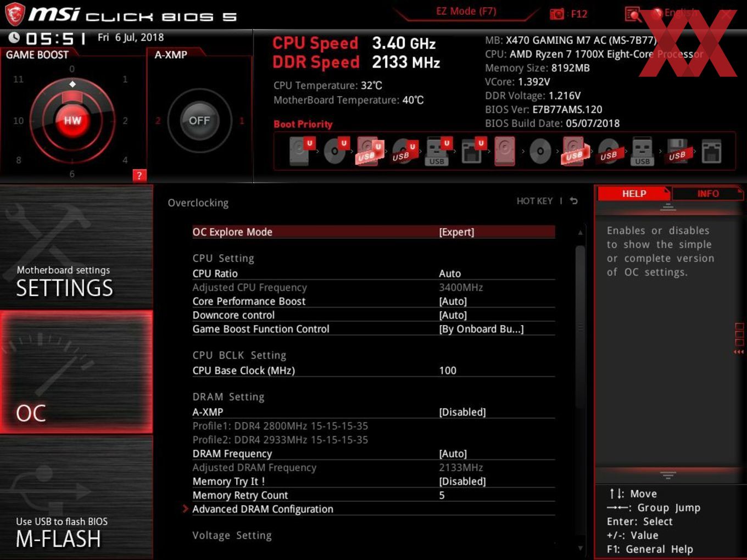Click the MSI dragon shield logo
Screen dimensions: 747x560
coord(15,14)
